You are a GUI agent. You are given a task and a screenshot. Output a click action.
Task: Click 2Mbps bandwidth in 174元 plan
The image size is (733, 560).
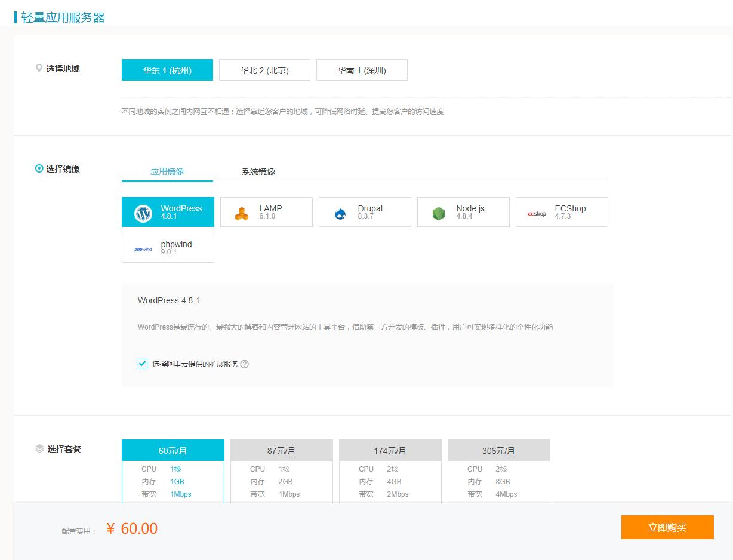click(x=398, y=494)
